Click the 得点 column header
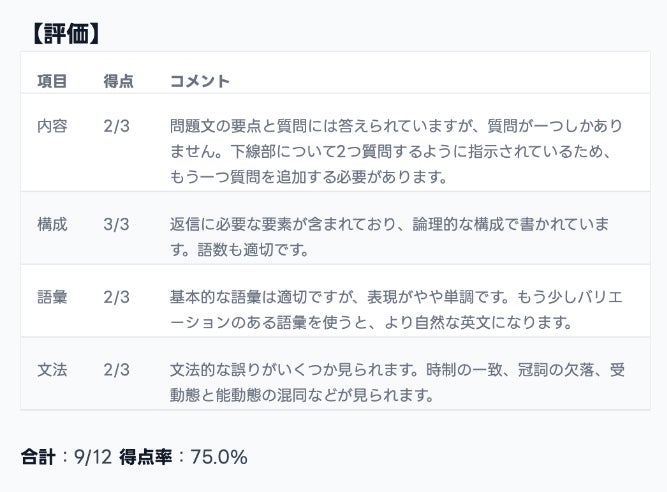The image size is (667, 492). [x=118, y=81]
